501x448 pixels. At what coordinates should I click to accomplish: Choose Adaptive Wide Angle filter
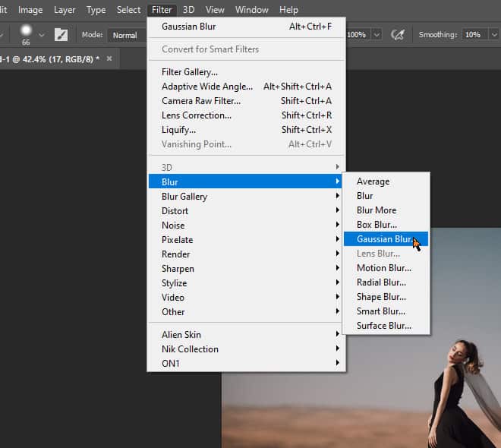pyautogui.click(x=247, y=87)
